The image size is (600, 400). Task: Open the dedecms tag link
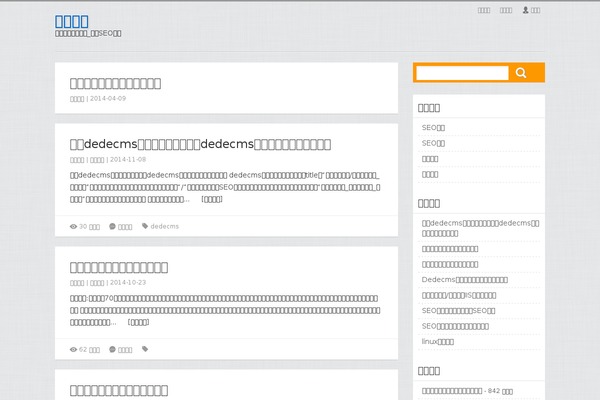[x=165, y=226]
